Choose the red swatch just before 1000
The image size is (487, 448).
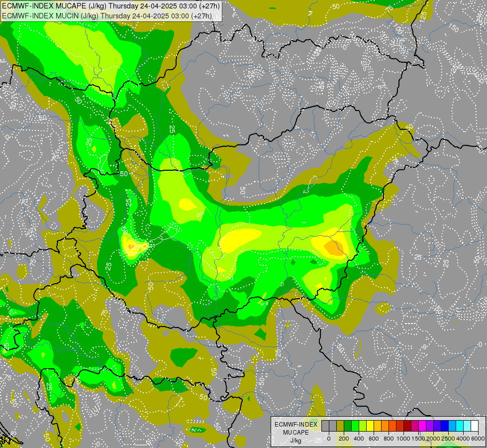coord(400,426)
